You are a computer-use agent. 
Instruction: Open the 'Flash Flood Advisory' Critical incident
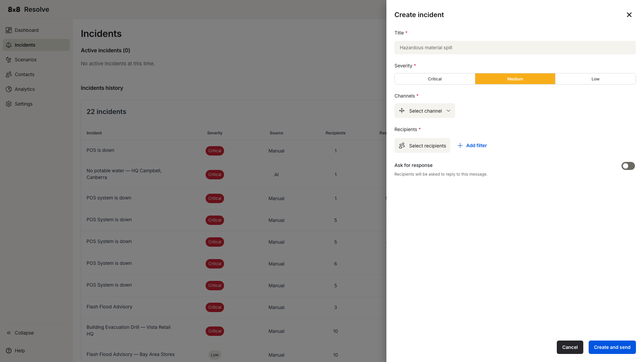pyautogui.click(x=109, y=307)
